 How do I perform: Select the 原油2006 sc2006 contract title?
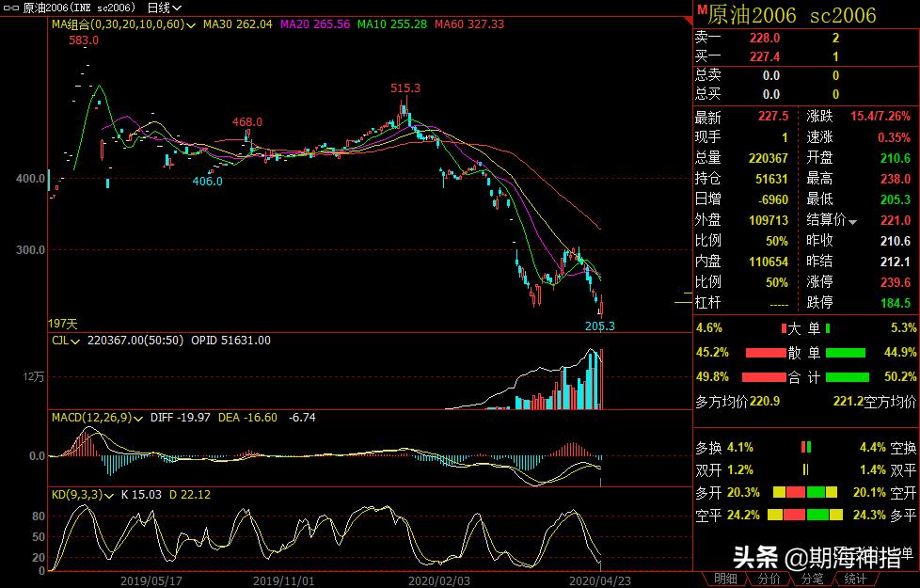[791, 15]
